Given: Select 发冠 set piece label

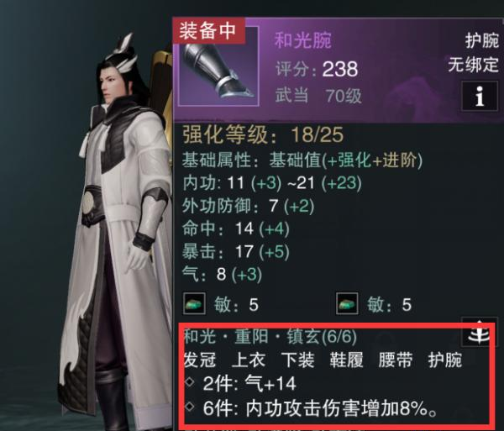Looking at the screenshot, I should pos(200,360).
